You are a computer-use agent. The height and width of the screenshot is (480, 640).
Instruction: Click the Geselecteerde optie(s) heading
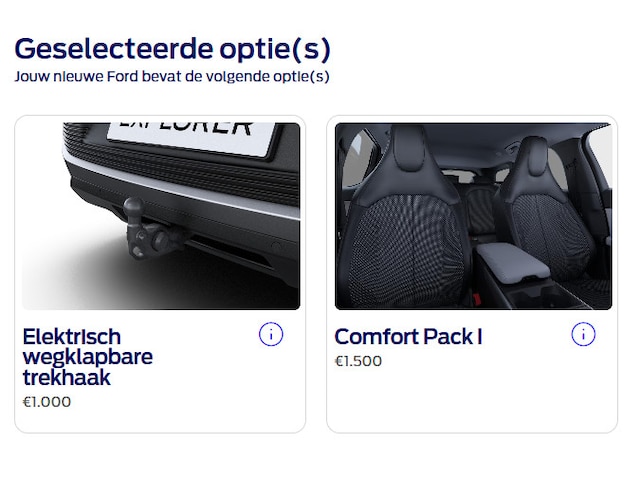click(x=172, y=49)
